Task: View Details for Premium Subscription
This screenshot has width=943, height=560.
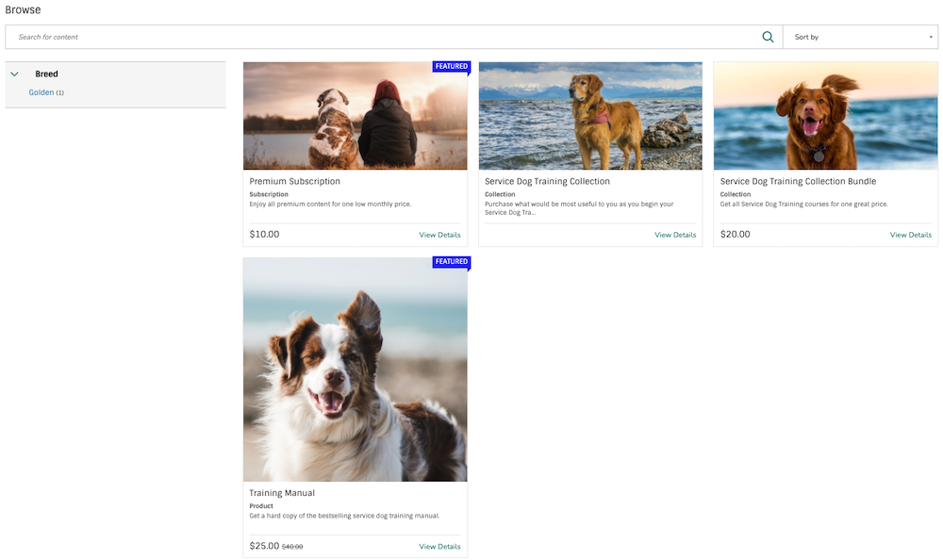Action: [x=439, y=234]
